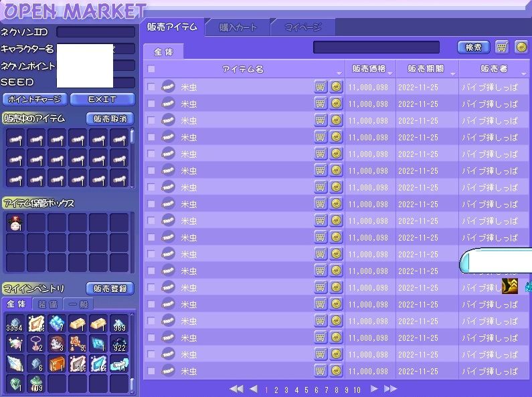Check the checkbox of the bottom 米虫 row
532x397 pixels.
pyautogui.click(x=151, y=371)
